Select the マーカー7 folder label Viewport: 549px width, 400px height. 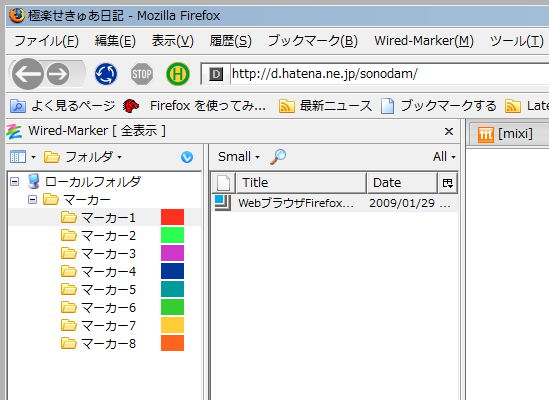(x=109, y=326)
